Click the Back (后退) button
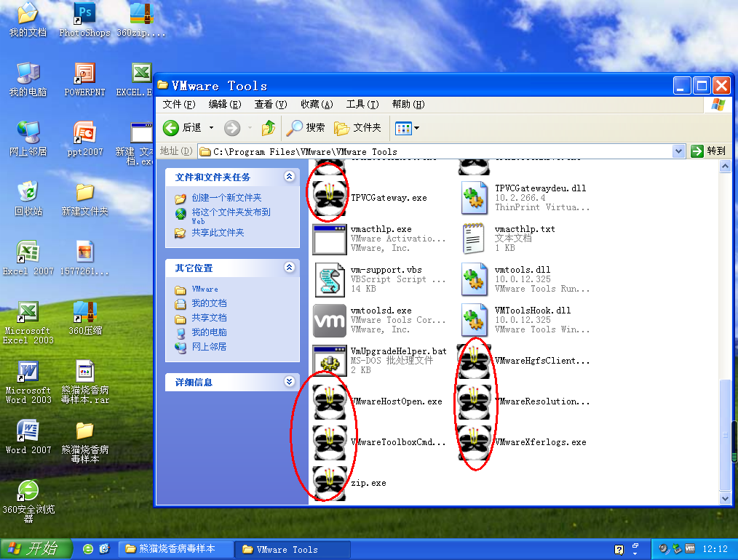The width and height of the screenshot is (738, 560). (182, 128)
